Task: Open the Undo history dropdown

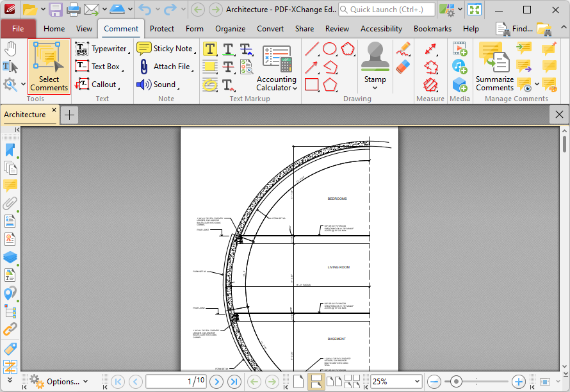Action: (x=158, y=10)
